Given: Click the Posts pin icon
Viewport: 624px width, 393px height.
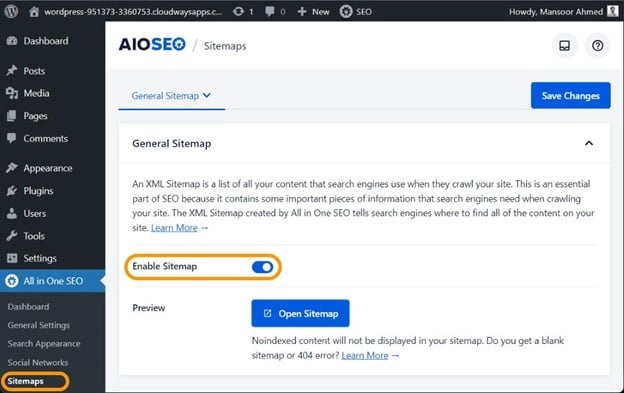Looking at the screenshot, I should tap(12, 71).
